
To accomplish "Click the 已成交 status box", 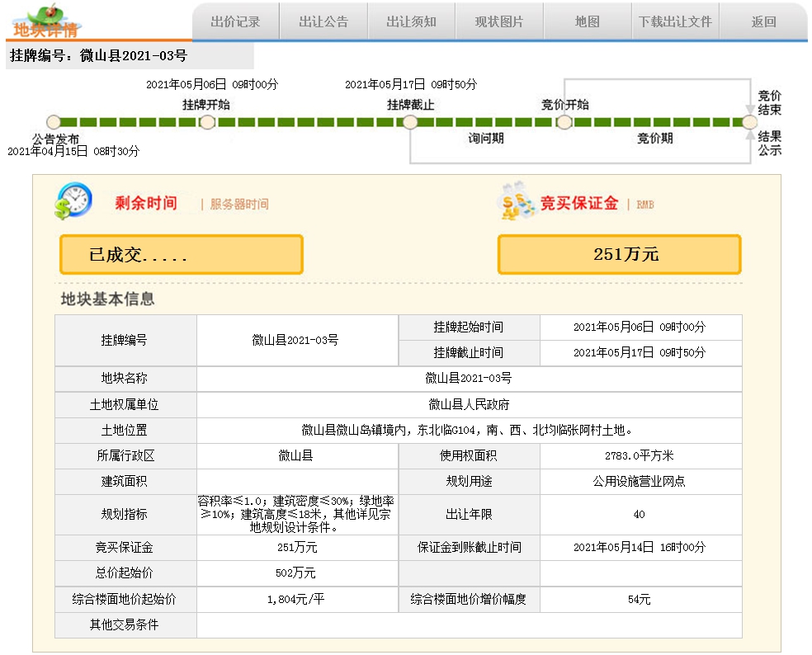I will pos(182,254).
